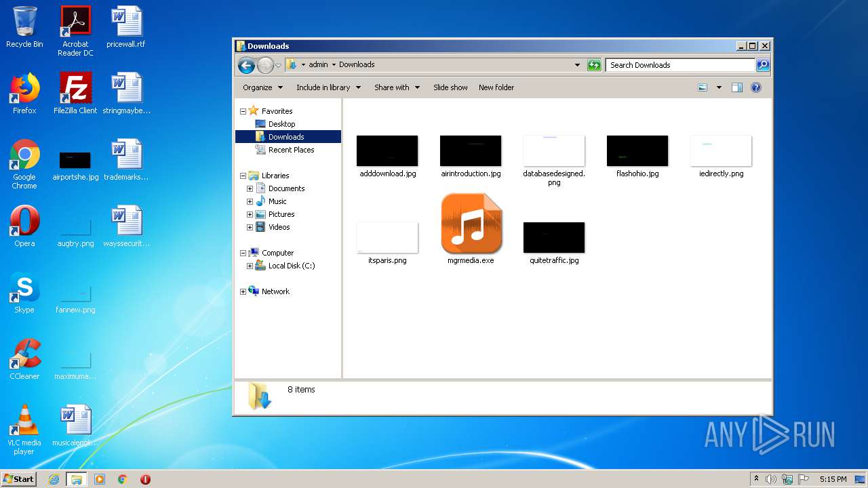The image size is (868, 488).
Task: Open the Organize dropdown menu
Action: pyautogui.click(x=262, y=87)
